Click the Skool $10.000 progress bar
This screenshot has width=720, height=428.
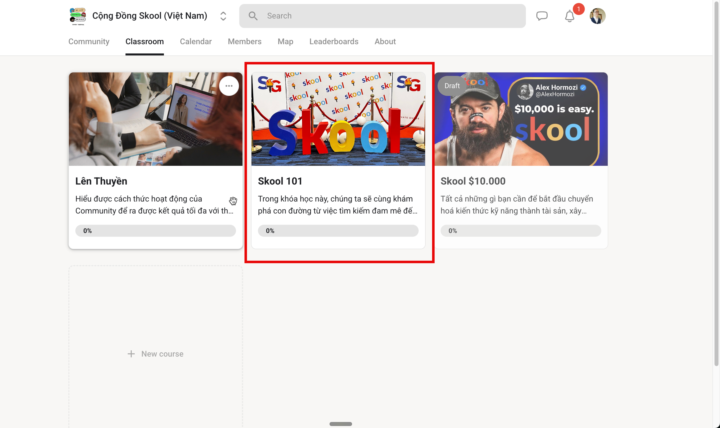521,231
